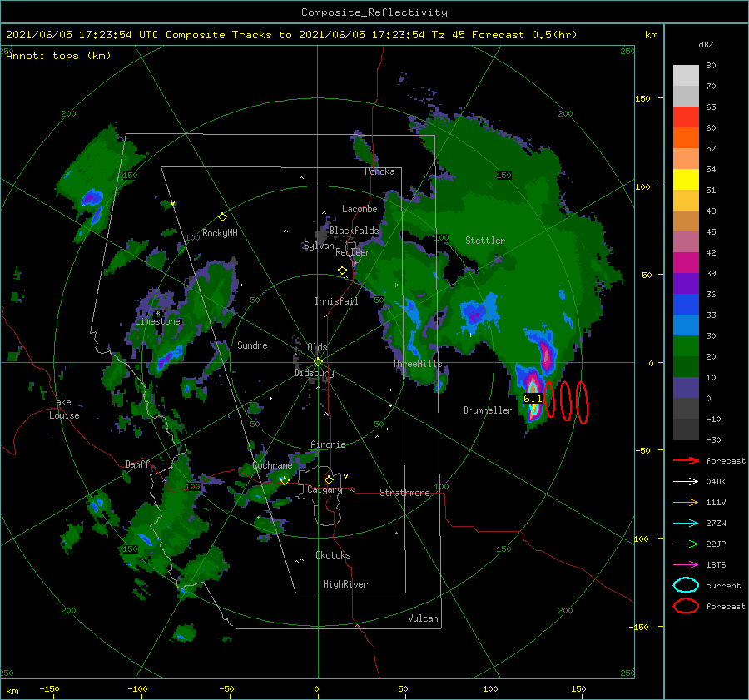
Task: Click the Innisfail city label
Action: [336, 301]
